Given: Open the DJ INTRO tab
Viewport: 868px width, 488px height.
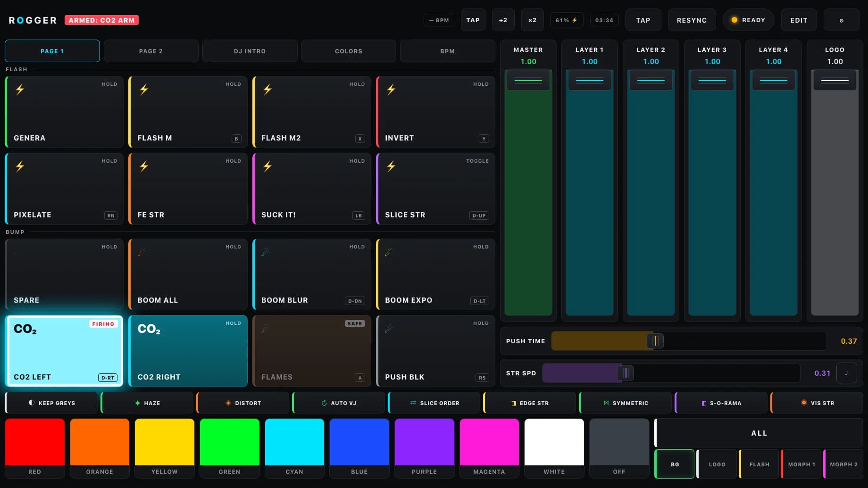Looking at the screenshot, I should tap(250, 51).
